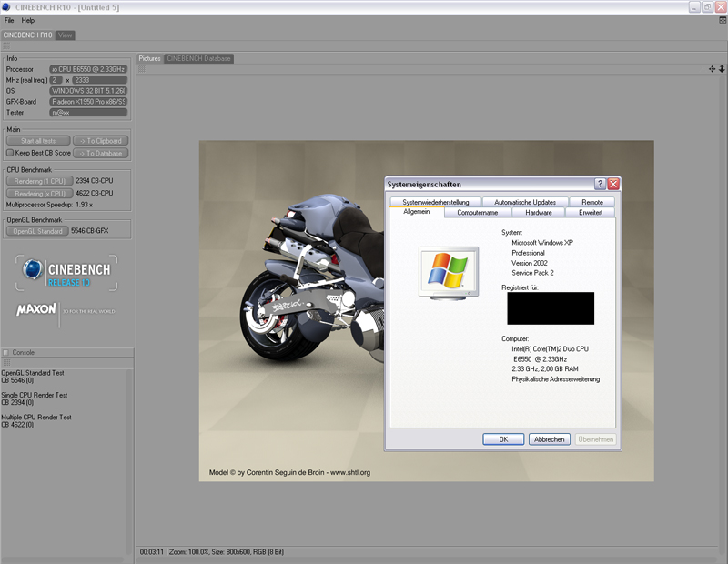Click the left panel grip icon under tabs

6,46
